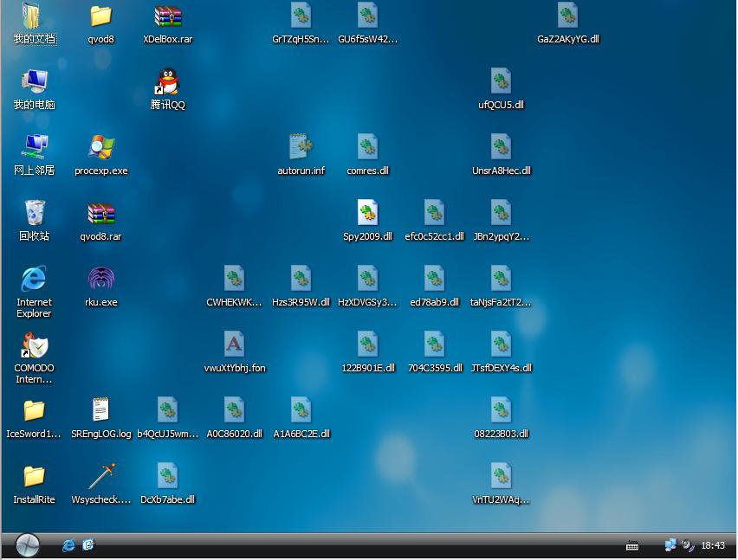Select the 我的电脑 icon
738x560 pixels.
coord(34,83)
